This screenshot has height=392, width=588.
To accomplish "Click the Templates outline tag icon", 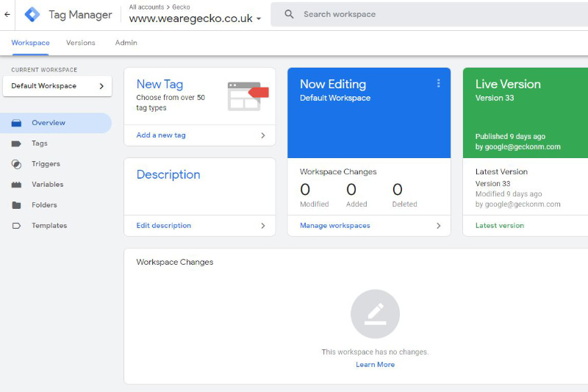I will [16, 226].
